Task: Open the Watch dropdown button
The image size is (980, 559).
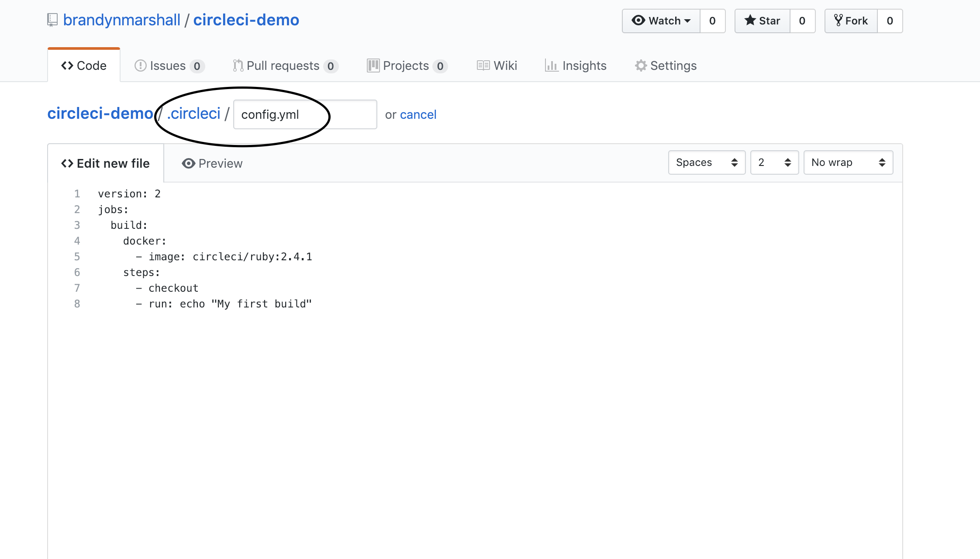Action: point(661,21)
